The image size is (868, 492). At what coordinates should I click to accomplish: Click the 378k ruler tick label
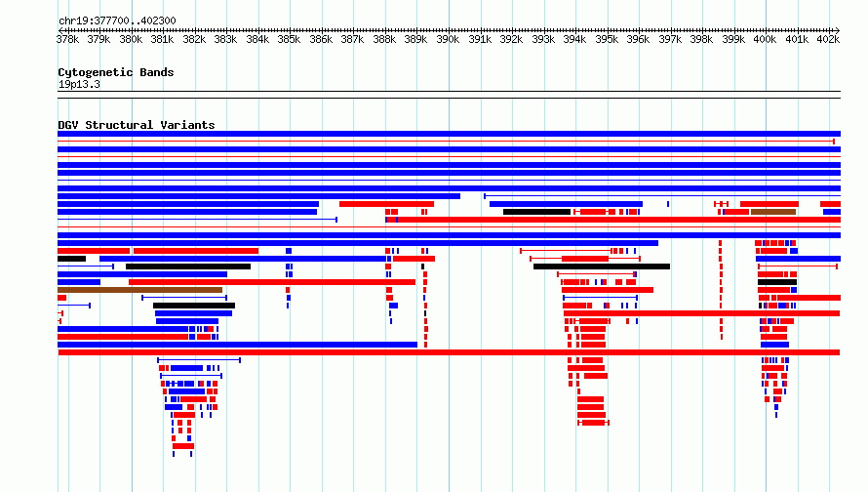[67, 39]
